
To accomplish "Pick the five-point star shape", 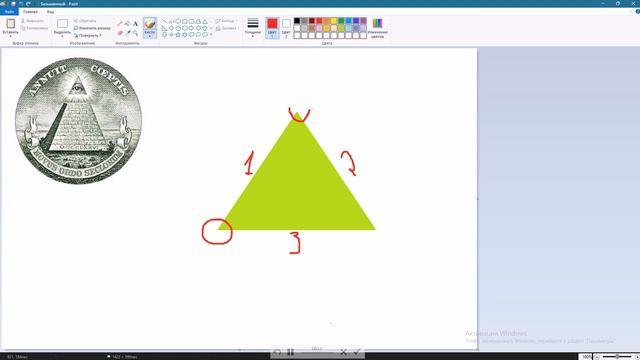I will click(x=178, y=35).
